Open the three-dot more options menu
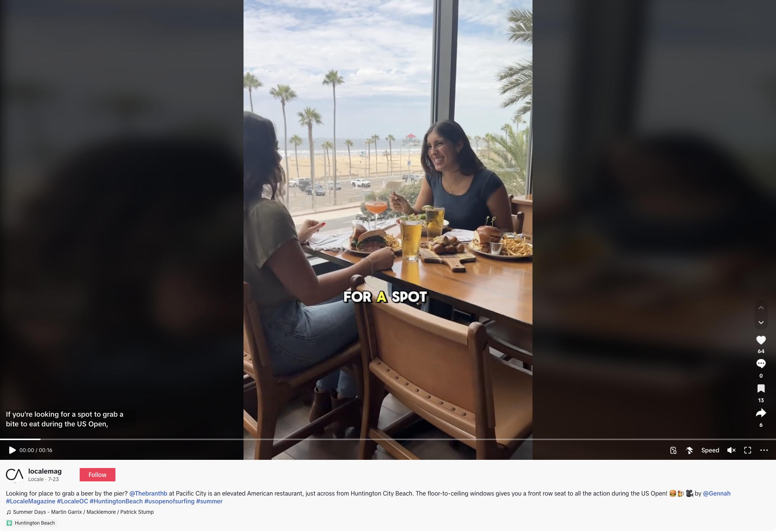This screenshot has height=532, width=776. tap(764, 450)
